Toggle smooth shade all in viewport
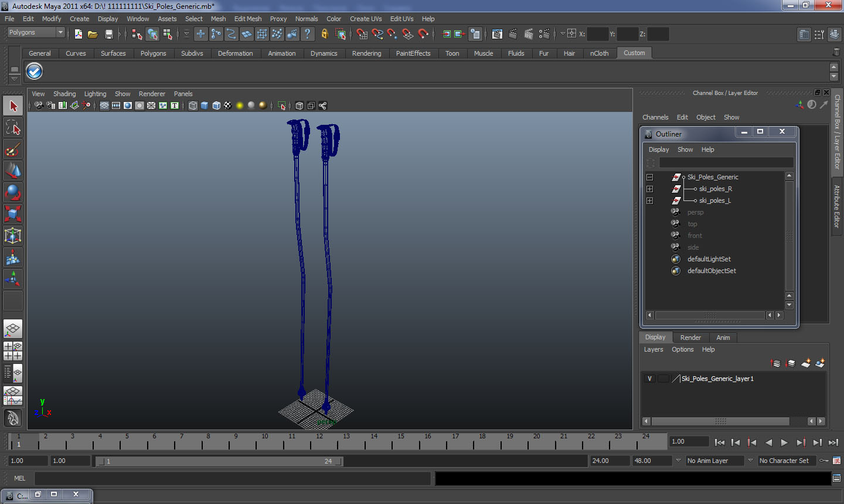 click(x=205, y=105)
